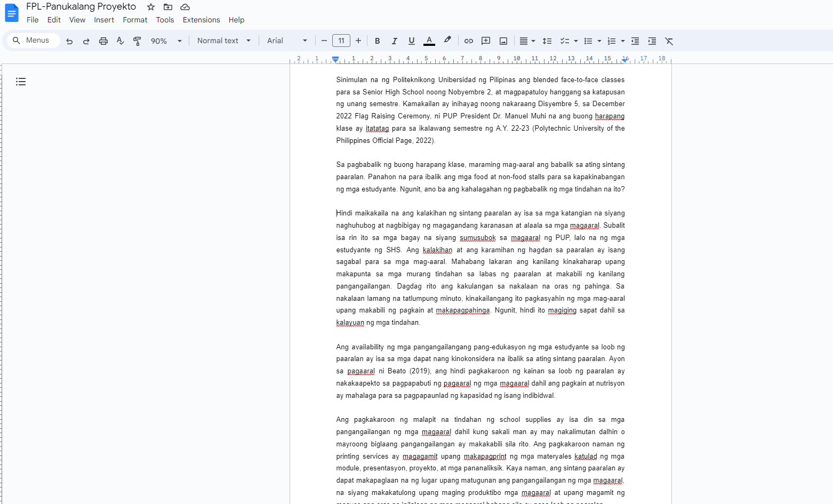Check cloud save status icon
The image size is (833, 504).
(185, 7)
